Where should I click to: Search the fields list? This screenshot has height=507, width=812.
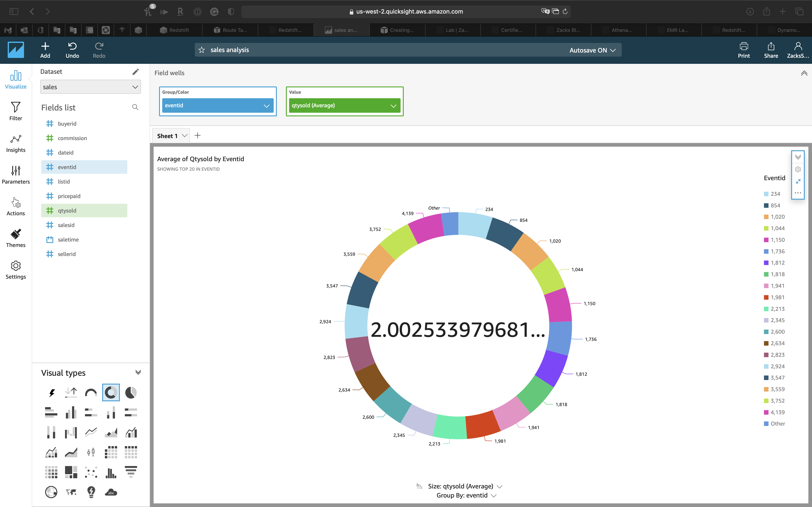coord(135,107)
